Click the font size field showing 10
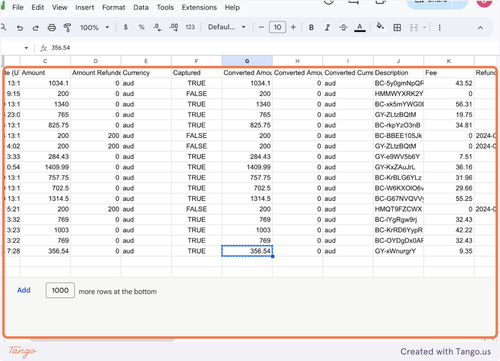This screenshot has height=361, width=500. (x=277, y=27)
